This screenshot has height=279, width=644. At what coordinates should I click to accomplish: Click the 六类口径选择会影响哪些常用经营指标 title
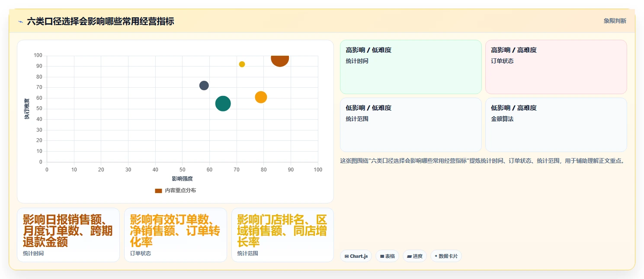tap(100, 21)
